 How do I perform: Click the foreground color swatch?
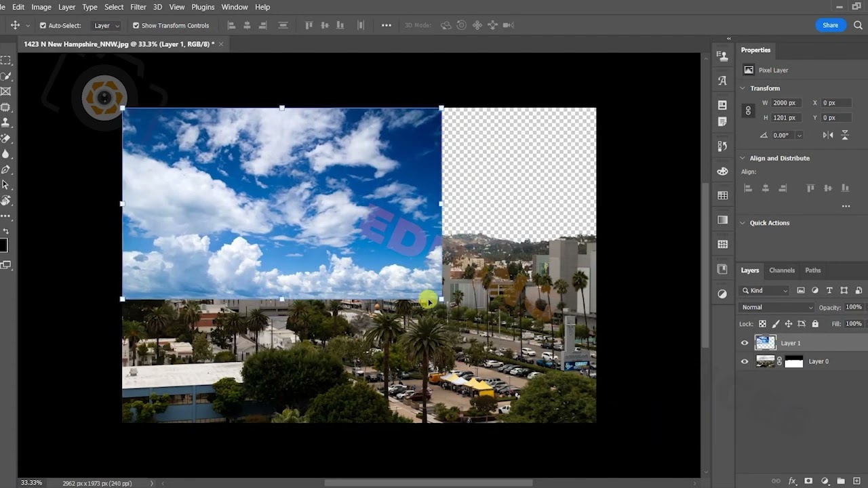tap(3, 245)
